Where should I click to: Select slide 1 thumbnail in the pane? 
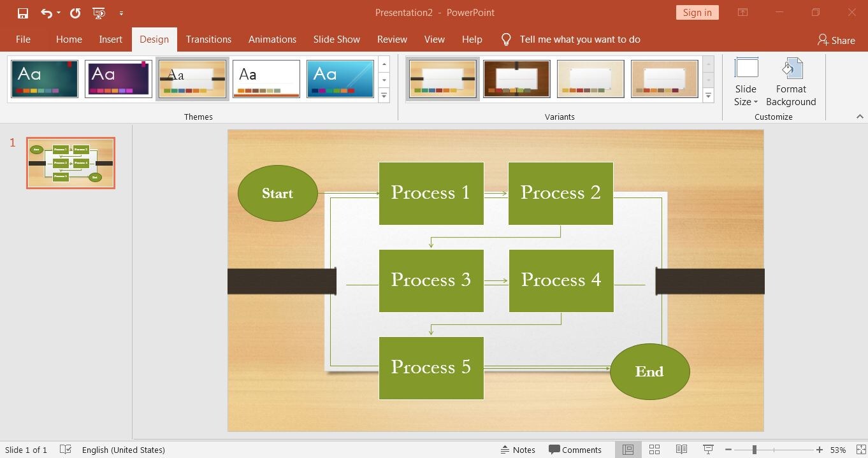[x=70, y=162]
